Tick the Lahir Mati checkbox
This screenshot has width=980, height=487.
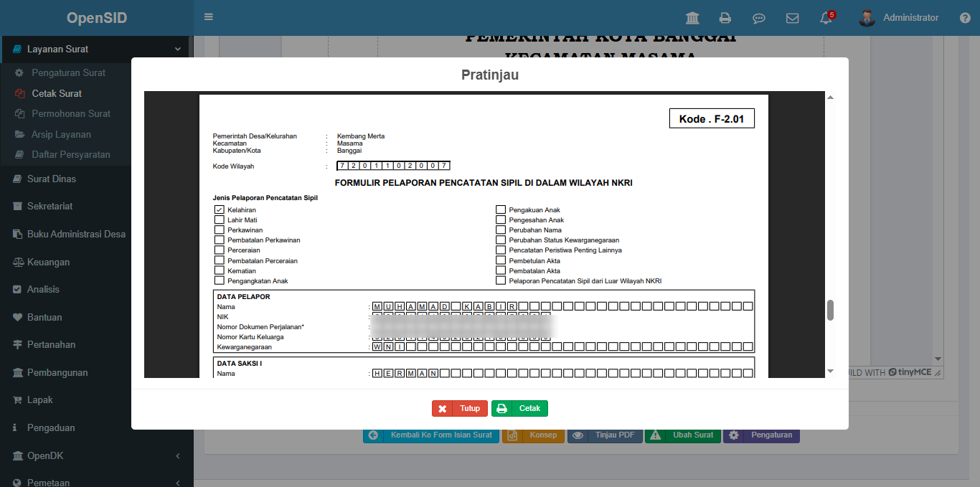pos(220,220)
